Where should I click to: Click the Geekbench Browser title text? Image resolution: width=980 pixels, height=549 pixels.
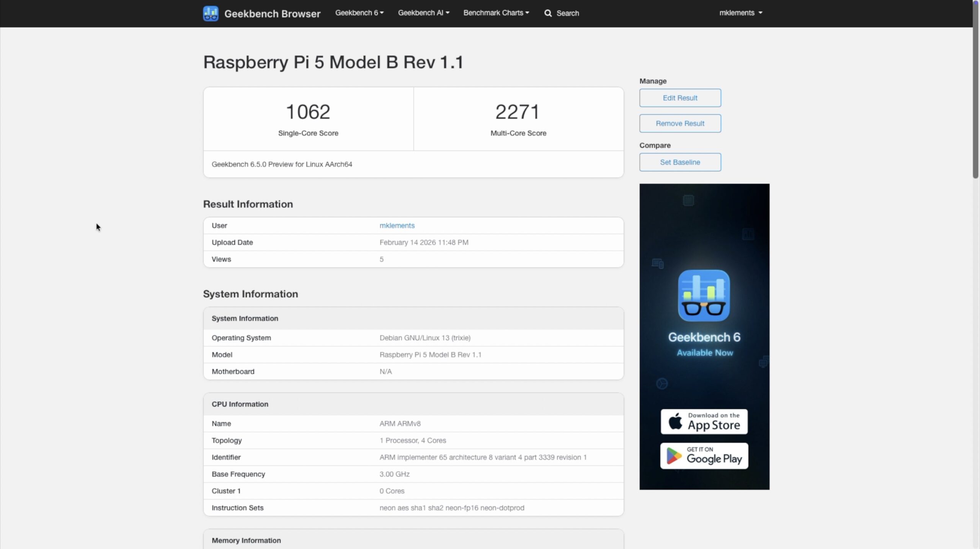pyautogui.click(x=272, y=14)
